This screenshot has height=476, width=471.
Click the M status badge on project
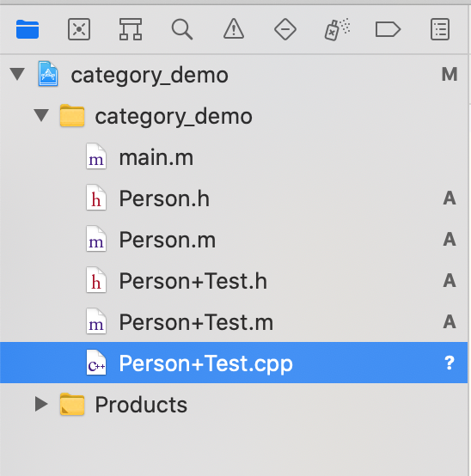pyautogui.click(x=450, y=75)
